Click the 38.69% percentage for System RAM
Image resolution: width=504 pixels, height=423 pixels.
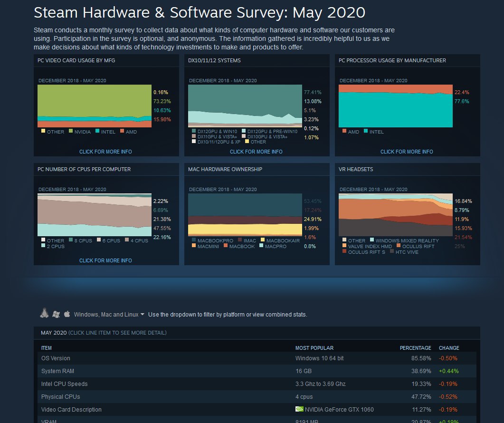tap(421, 371)
